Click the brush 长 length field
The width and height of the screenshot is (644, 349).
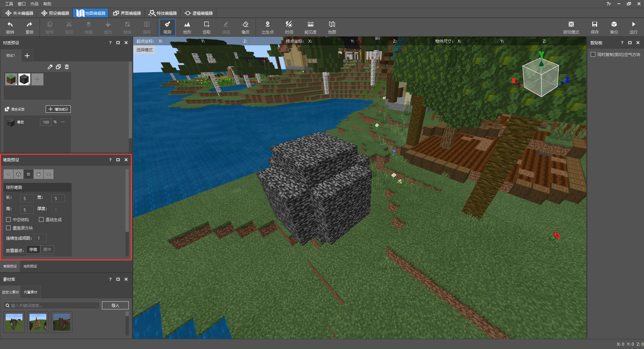click(x=27, y=198)
